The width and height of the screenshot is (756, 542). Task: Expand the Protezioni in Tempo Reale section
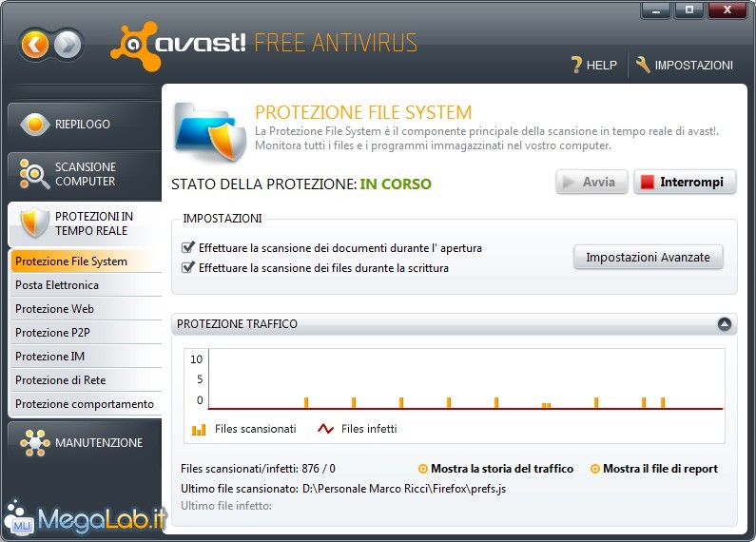[85, 223]
